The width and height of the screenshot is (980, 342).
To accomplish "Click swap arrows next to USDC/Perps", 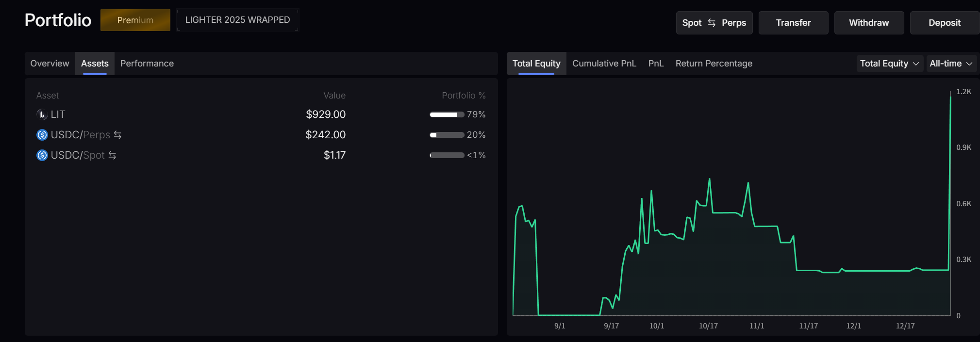I will 117,135.
